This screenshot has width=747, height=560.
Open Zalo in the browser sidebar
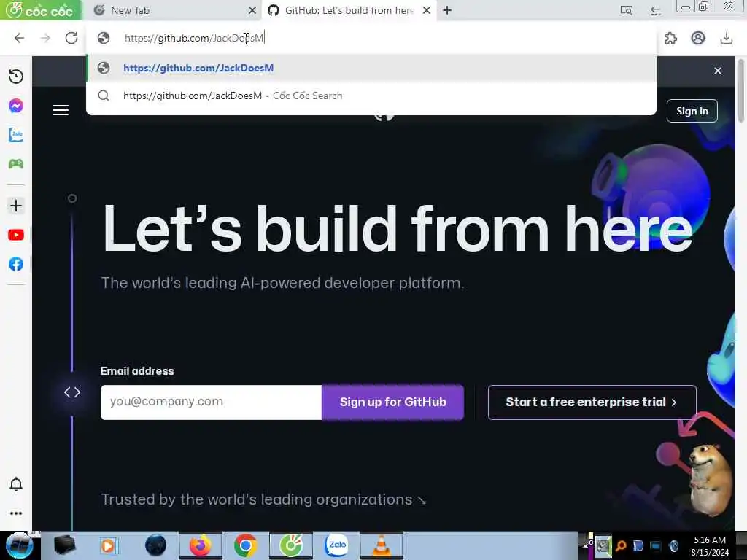[x=16, y=135]
